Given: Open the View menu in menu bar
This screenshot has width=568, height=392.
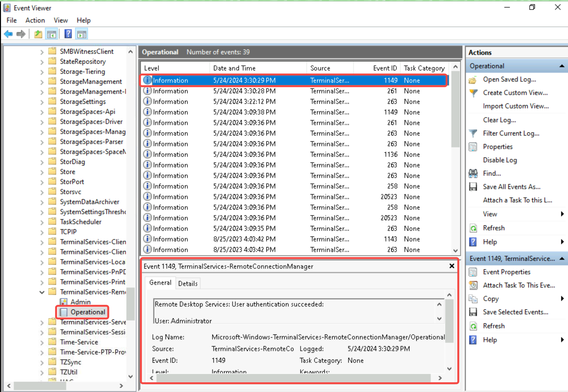Looking at the screenshot, I should [61, 20].
